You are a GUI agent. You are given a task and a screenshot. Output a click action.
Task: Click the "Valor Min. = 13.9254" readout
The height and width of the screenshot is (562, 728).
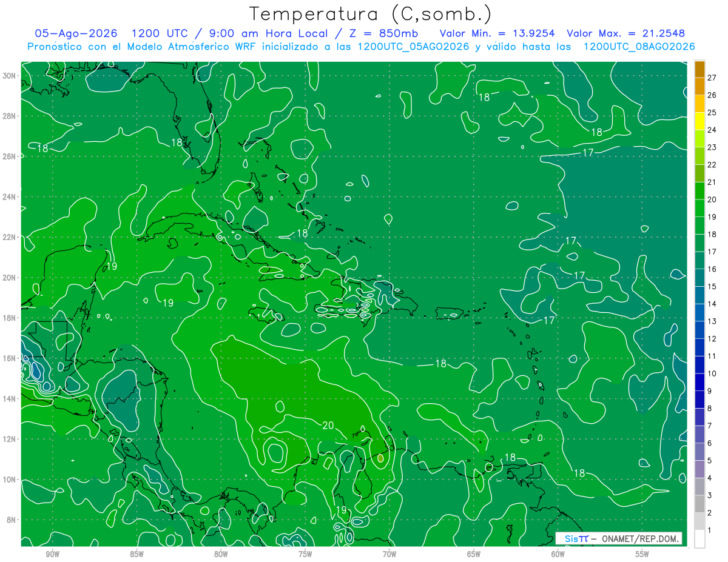pyautogui.click(x=497, y=33)
